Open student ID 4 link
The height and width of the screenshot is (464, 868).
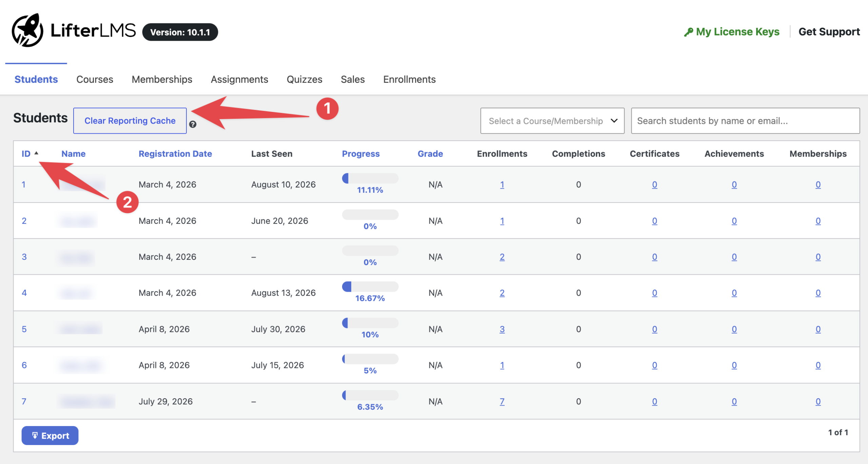point(24,293)
